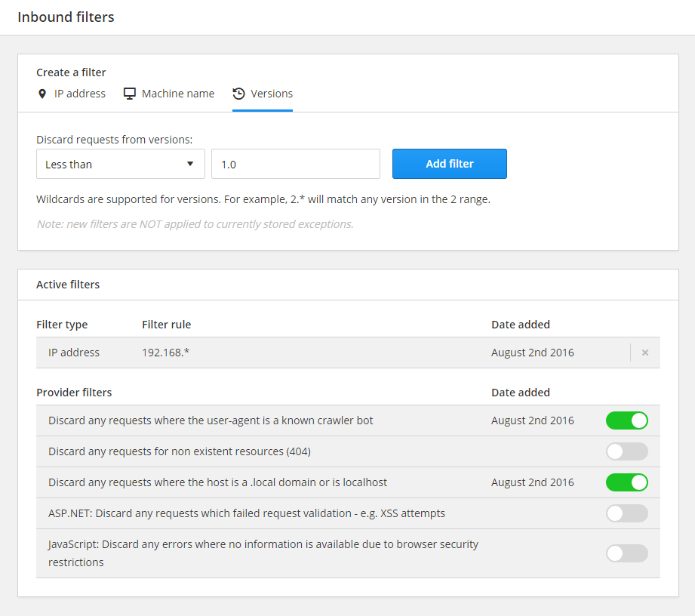695x616 pixels.
Task: Click the crawler bot filter's August 2nd 2016 date
Action: pyautogui.click(x=532, y=420)
